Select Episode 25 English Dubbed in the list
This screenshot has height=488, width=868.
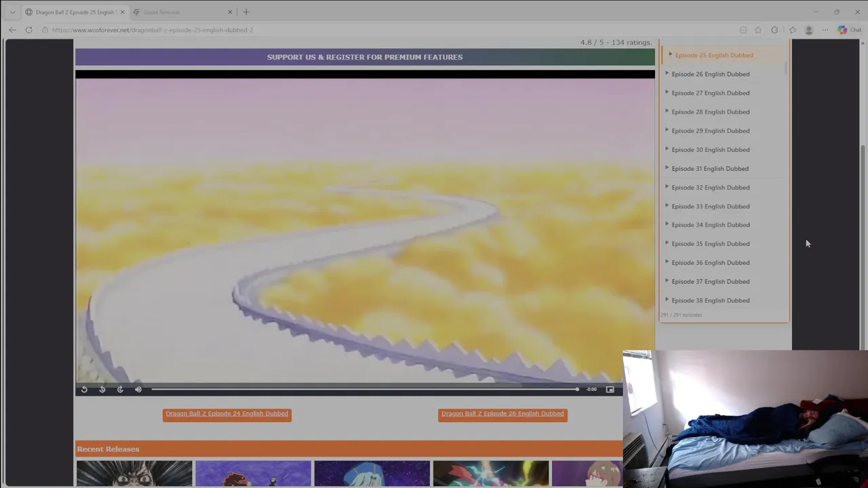point(714,55)
